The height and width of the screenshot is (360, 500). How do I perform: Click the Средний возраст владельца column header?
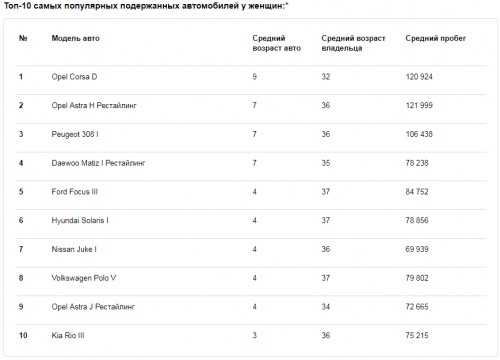(x=353, y=43)
